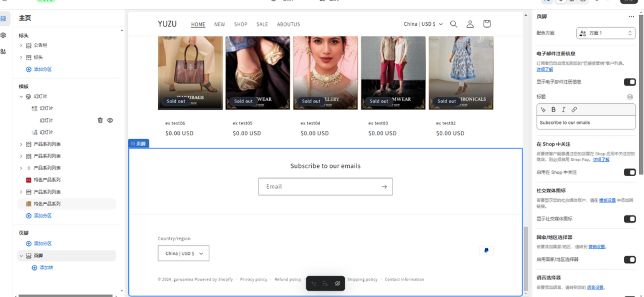Open 语言设置 link in language selector

(x=595, y=287)
